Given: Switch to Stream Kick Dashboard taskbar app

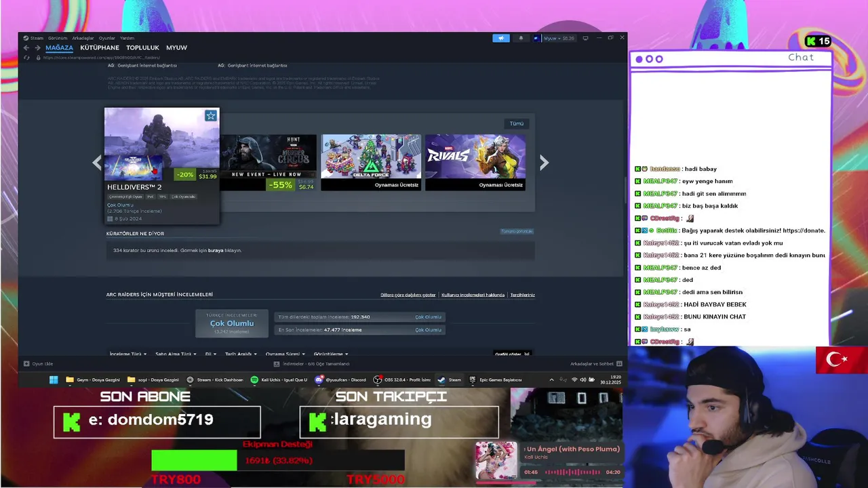Looking at the screenshot, I should tap(215, 380).
